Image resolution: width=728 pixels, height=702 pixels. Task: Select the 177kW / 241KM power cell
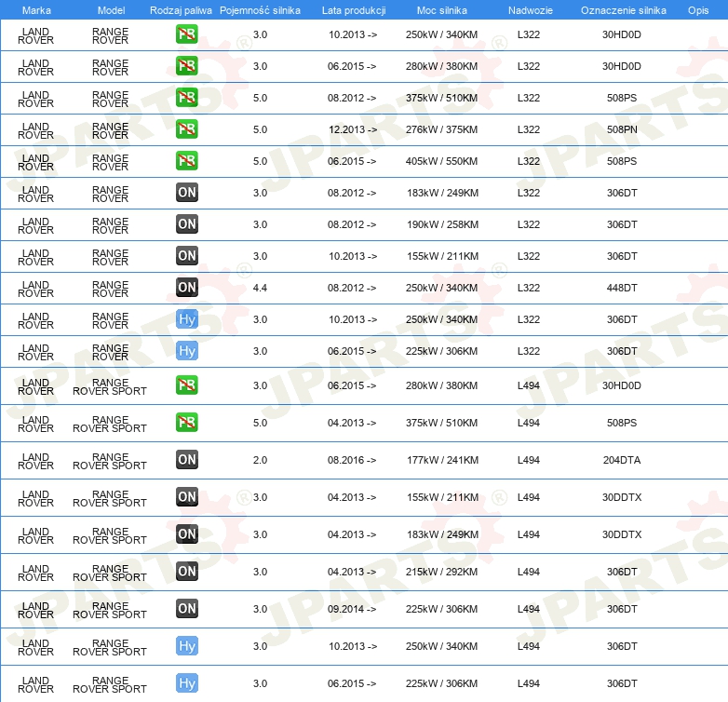click(x=442, y=460)
